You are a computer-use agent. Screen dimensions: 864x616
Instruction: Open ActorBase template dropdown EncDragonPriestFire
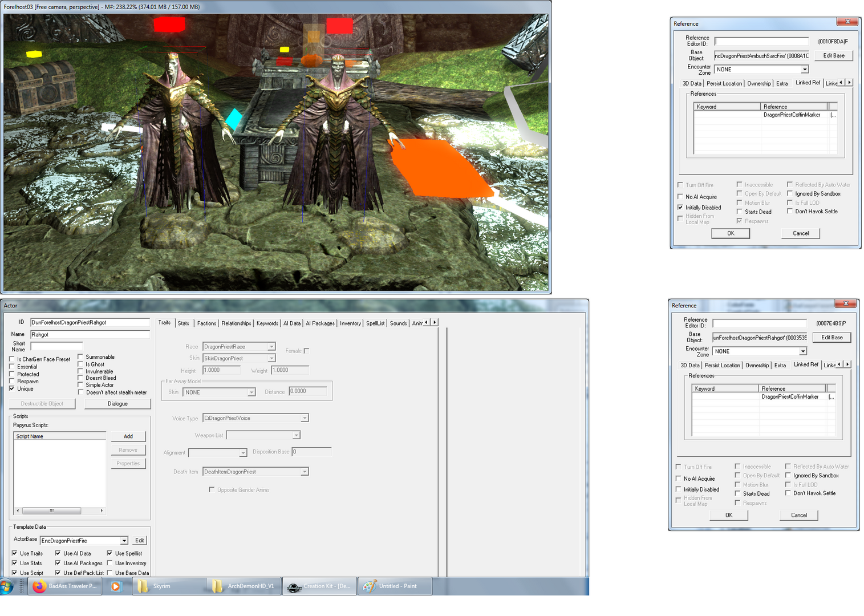point(124,541)
